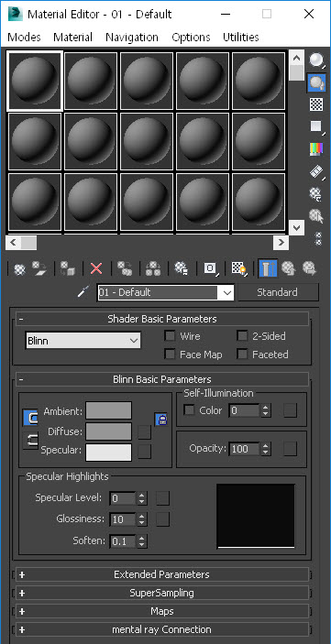331x644 pixels.
Task: Click the Diffuse map button
Action: click(x=144, y=432)
